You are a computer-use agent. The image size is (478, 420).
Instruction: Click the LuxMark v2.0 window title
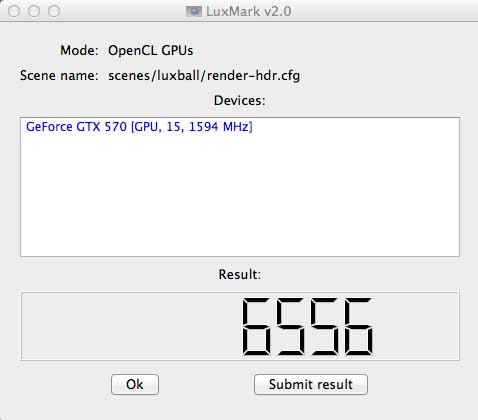coord(249,11)
